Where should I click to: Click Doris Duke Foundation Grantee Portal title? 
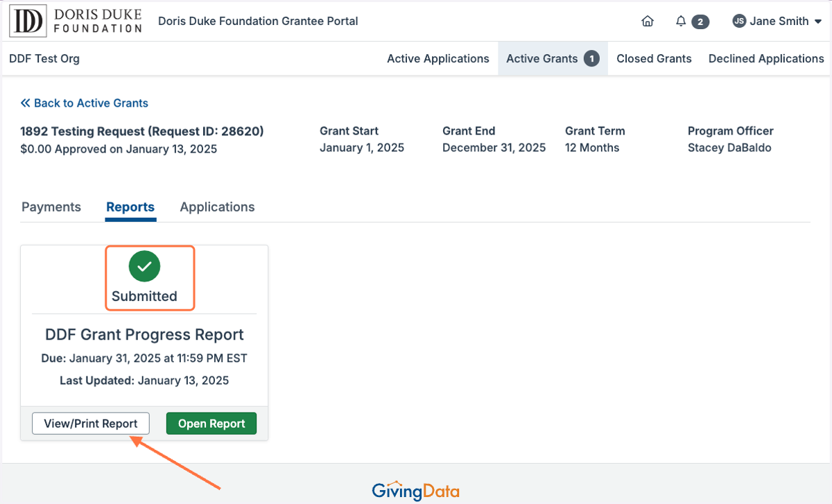point(258,21)
